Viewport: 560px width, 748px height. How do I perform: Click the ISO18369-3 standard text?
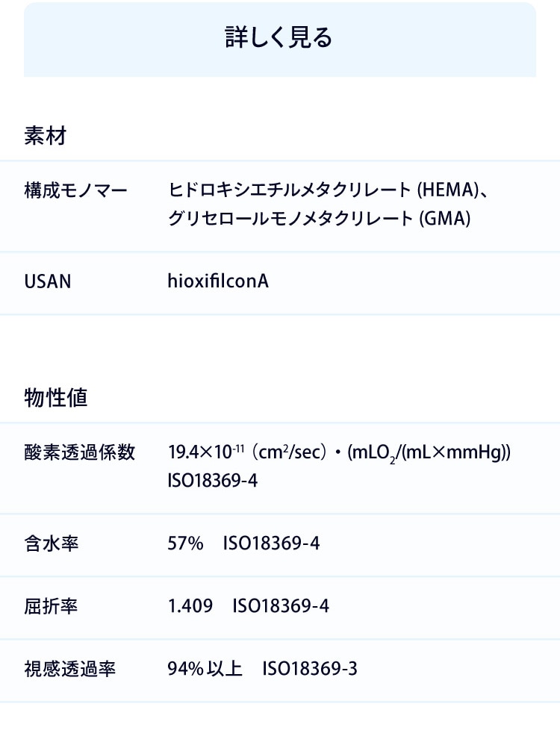[310, 669]
